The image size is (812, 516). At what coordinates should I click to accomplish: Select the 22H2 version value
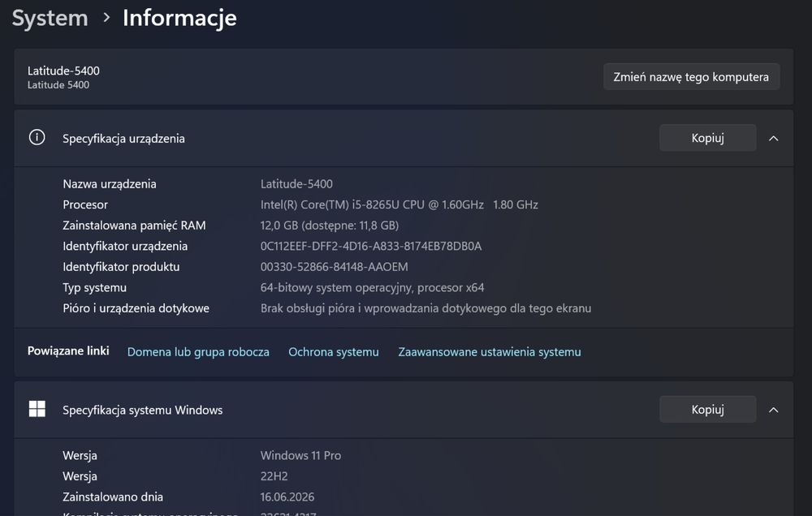click(x=274, y=476)
